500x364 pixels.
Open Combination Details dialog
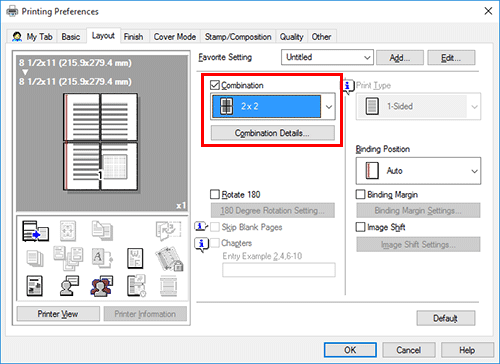pyautogui.click(x=273, y=133)
